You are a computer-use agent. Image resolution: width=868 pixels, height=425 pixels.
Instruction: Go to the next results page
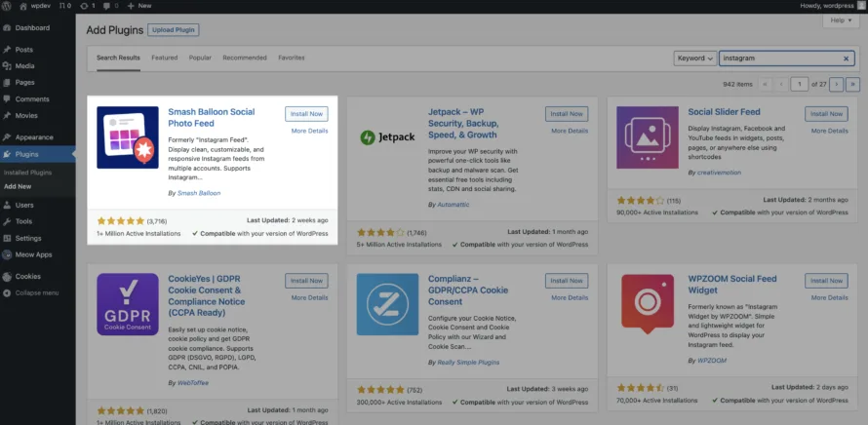click(837, 84)
